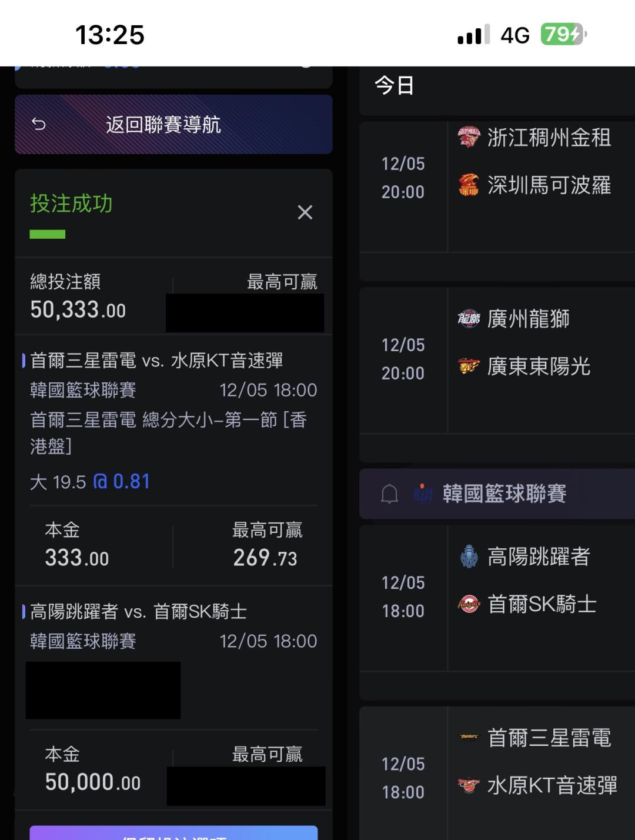Tap the bell icon beside 韓國籃球聯賽

click(x=389, y=494)
